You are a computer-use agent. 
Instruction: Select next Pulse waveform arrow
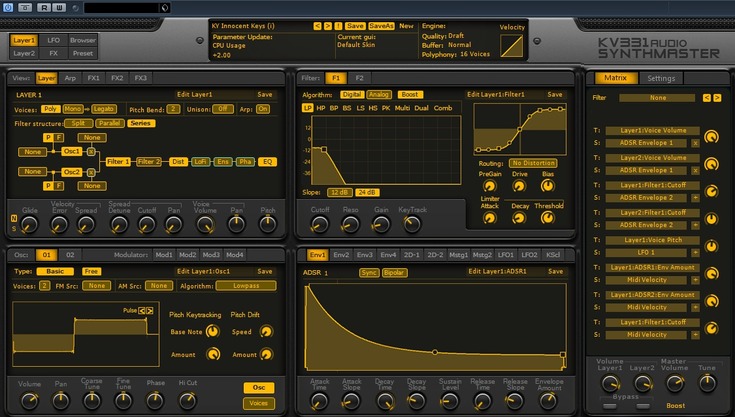(150, 311)
